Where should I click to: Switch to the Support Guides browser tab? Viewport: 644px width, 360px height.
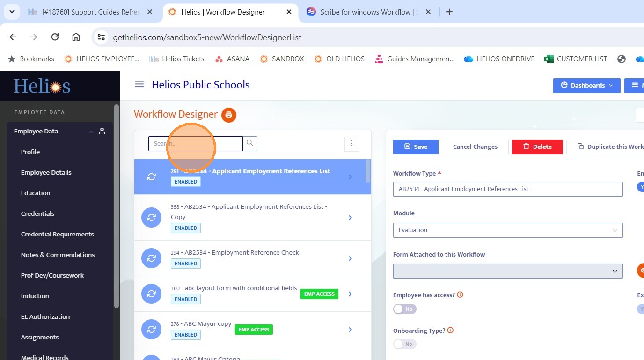(x=91, y=12)
